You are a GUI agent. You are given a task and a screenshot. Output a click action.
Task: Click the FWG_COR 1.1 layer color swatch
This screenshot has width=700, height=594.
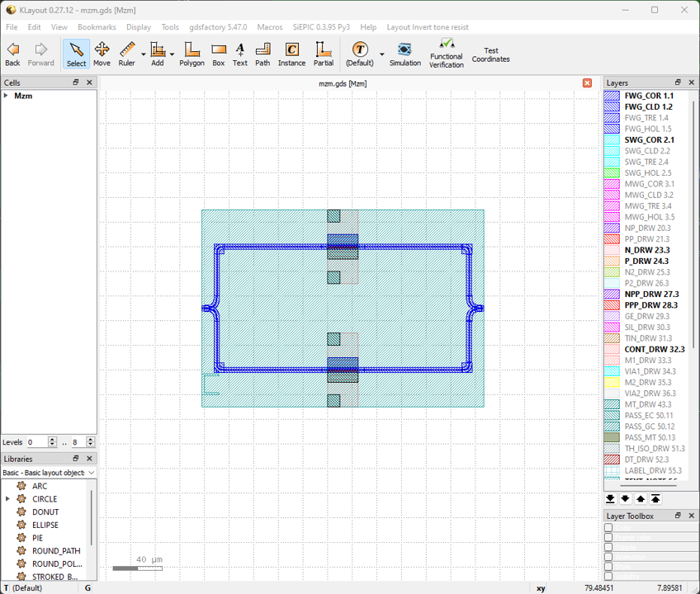[x=612, y=96]
